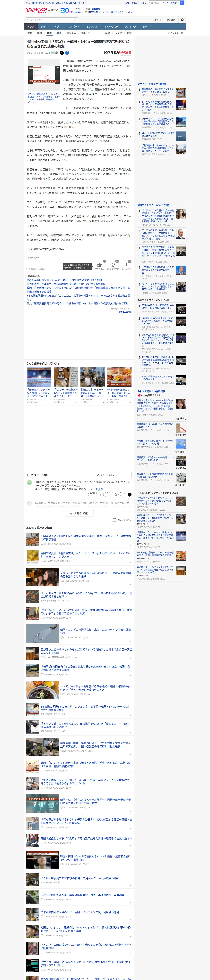Image resolution: width=210 pixels, height=980 pixels.
Task: Click the うーん reaction on the comment
Action: click(117, 495)
